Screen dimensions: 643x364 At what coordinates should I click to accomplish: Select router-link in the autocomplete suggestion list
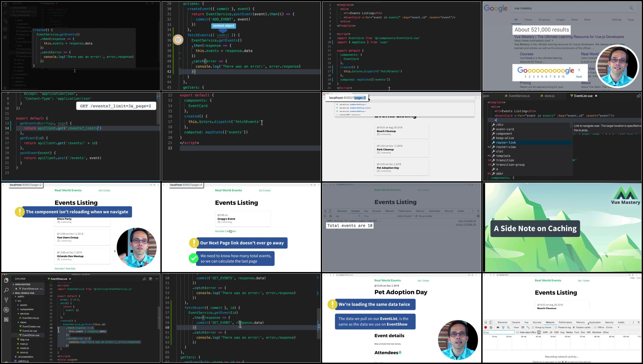click(x=532, y=143)
